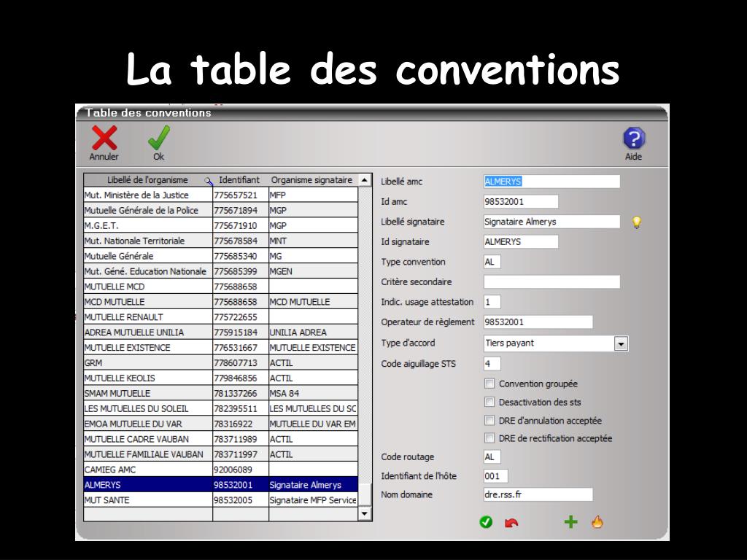
Task: Toggle the Desactivation des sts checkbox
Action: click(489, 402)
